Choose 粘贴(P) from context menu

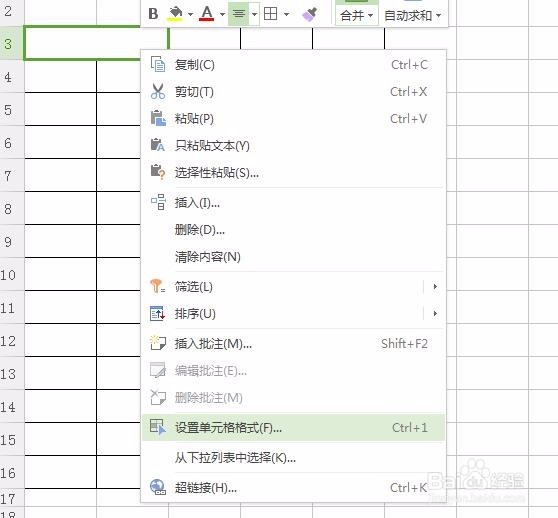point(293,119)
